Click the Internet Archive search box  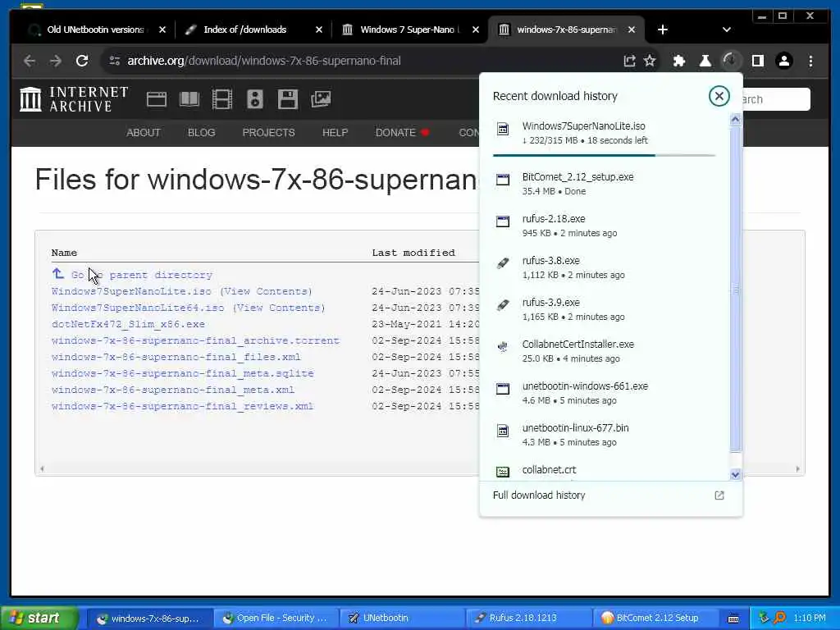pos(776,99)
